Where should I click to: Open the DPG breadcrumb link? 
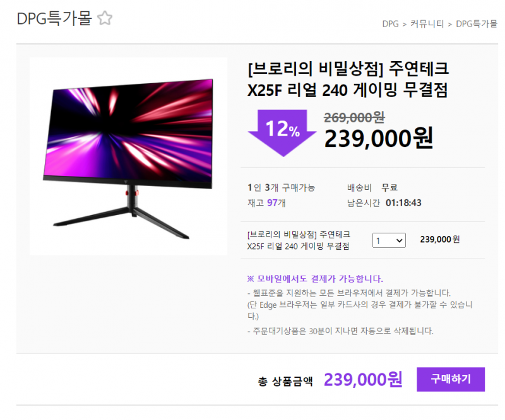click(390, 24)
